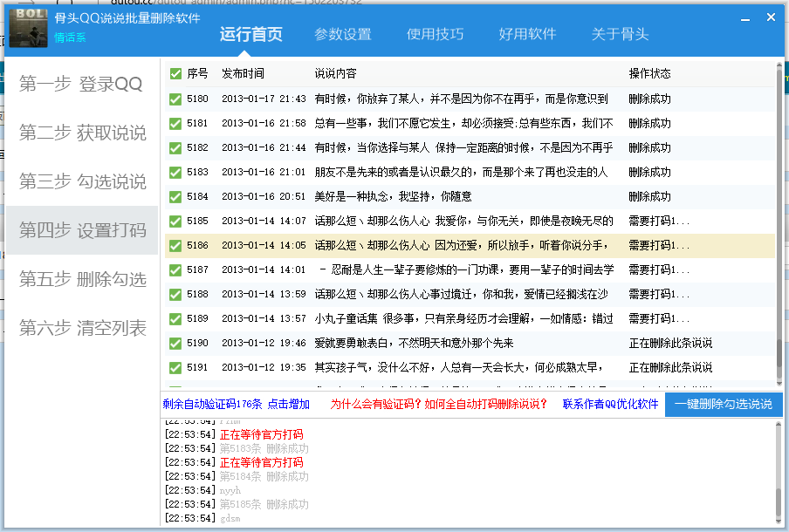The width and height of the screenshot is (789, 532).
Task: Click the log entry 第5183条 删除成功
Action: pos(264,448)
